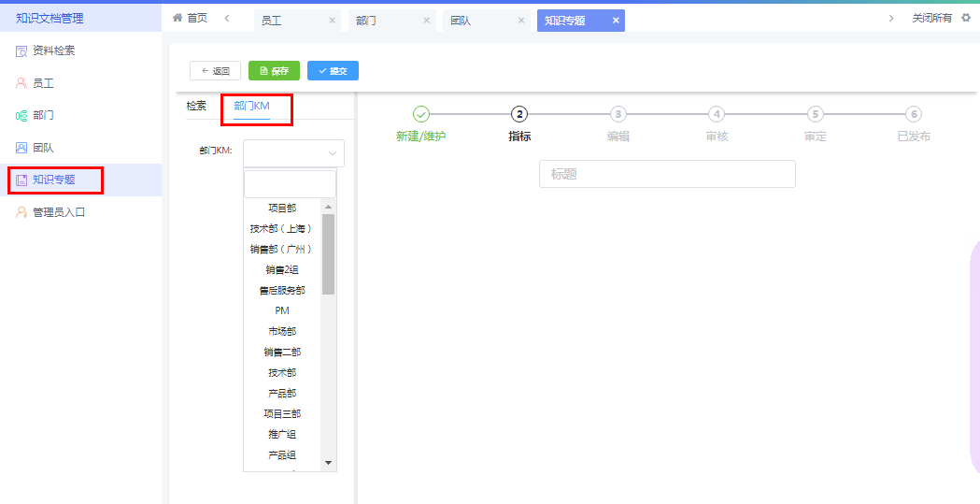The image size is (980, 504).
Task: Open 团队 in the sidebar
Action: (43, 148)
